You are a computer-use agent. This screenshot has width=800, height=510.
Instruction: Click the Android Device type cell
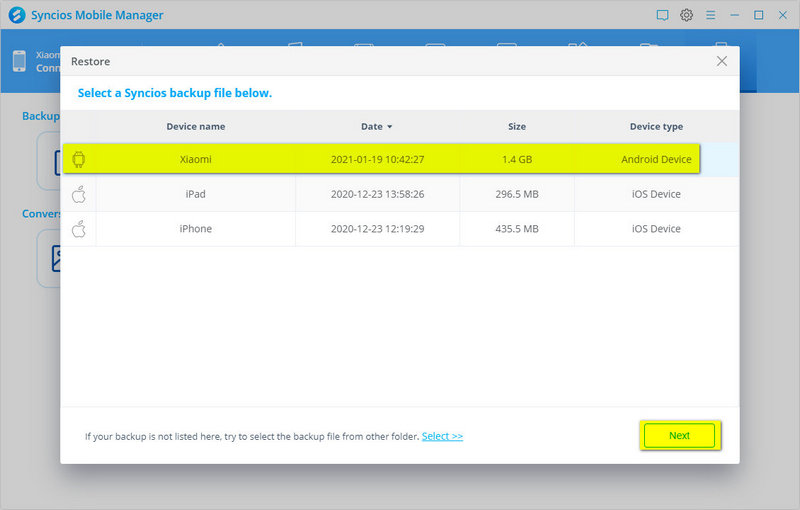click(656, 160)
